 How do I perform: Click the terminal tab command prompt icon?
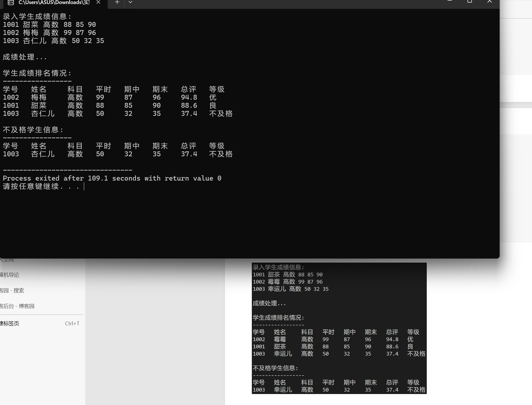[x=11, y=3]
